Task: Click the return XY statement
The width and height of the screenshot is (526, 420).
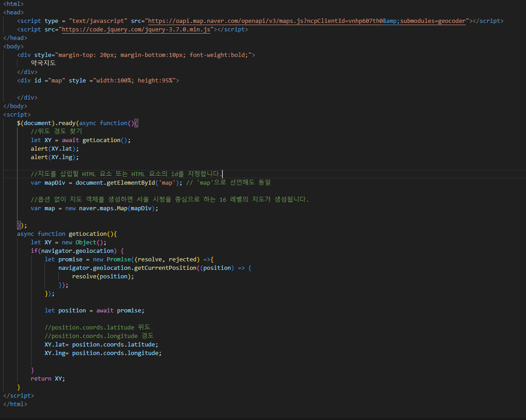Action: (x=48, y=378)
